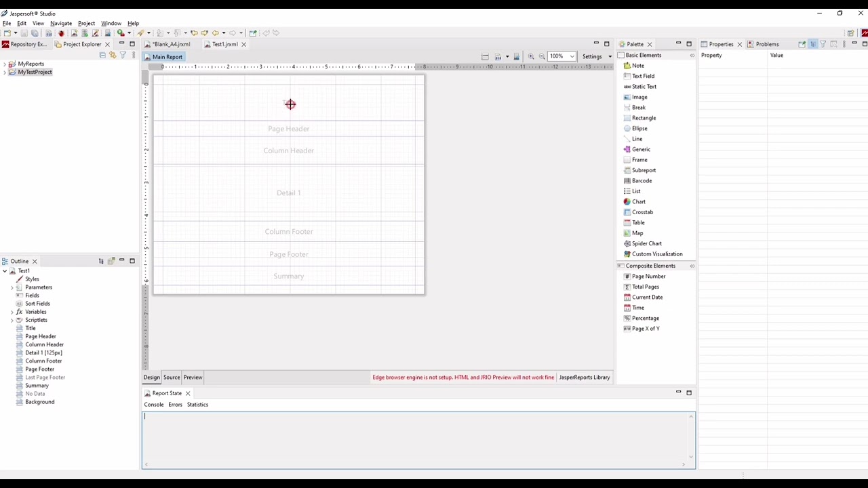Click the filter icon in Project Explorer
The height and width of the screenshot is (488, 868).
click(123, 55)
